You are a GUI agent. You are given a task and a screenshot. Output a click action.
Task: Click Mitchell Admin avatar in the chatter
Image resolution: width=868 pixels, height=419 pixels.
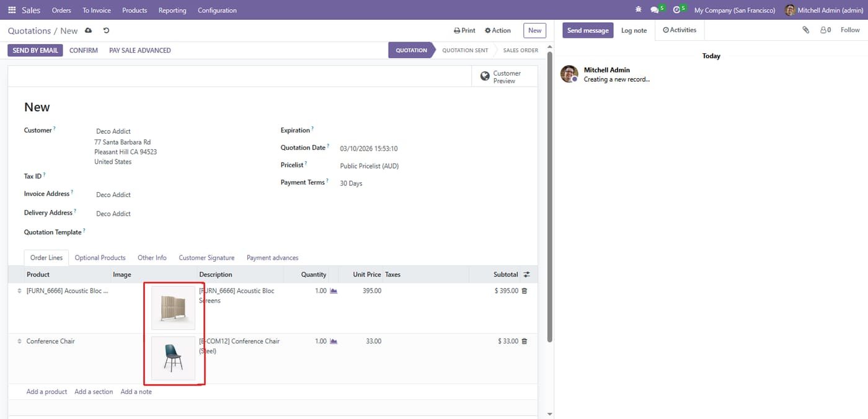[569, 74]
